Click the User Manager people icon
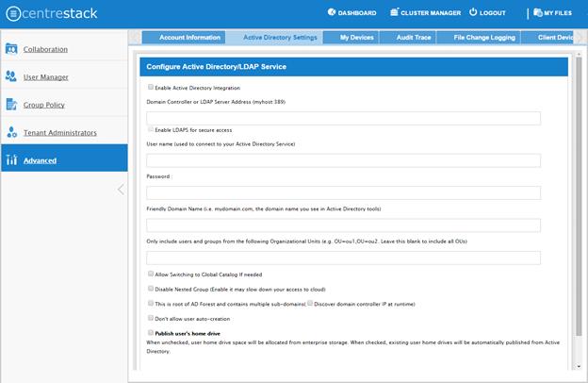This screenshot has height=383, width=588. tap(11, 76)
